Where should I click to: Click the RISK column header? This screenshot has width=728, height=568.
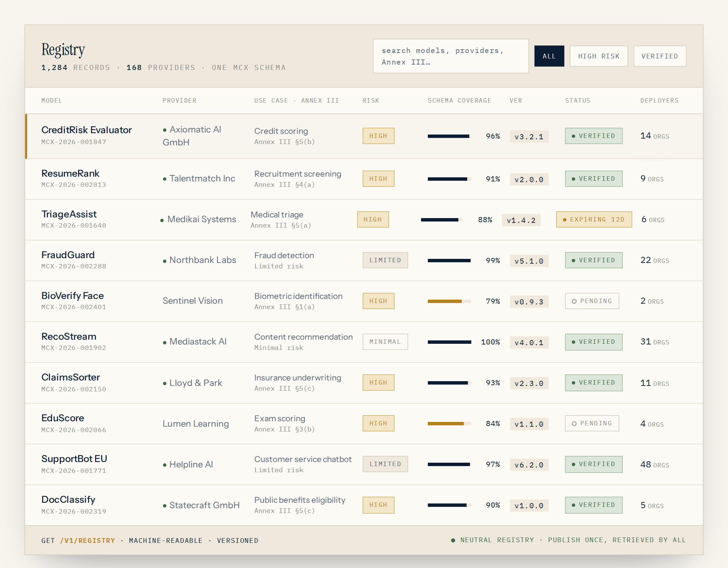tap(371, 101)
